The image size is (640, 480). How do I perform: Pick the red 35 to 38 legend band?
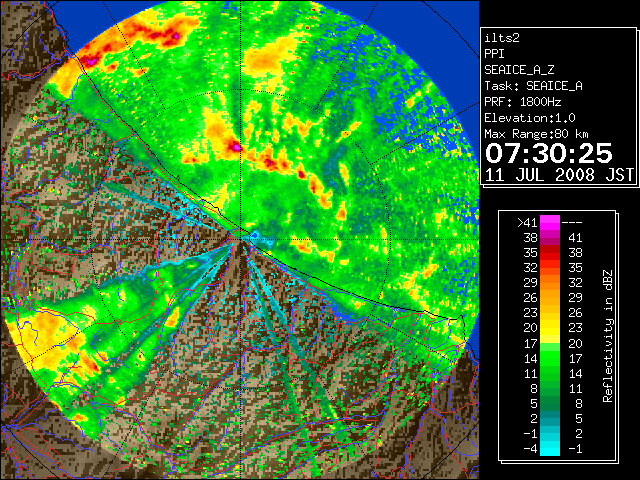tap(550, 253)
